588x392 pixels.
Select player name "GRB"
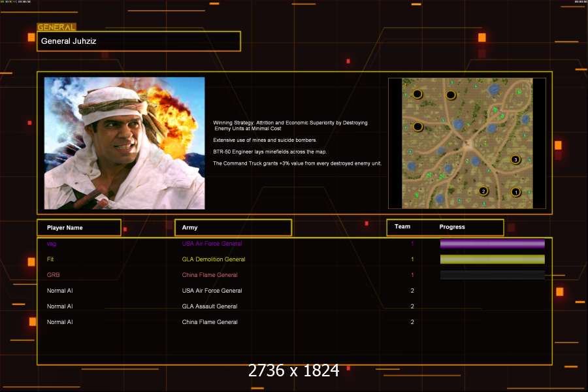click(x=54, y=275)
